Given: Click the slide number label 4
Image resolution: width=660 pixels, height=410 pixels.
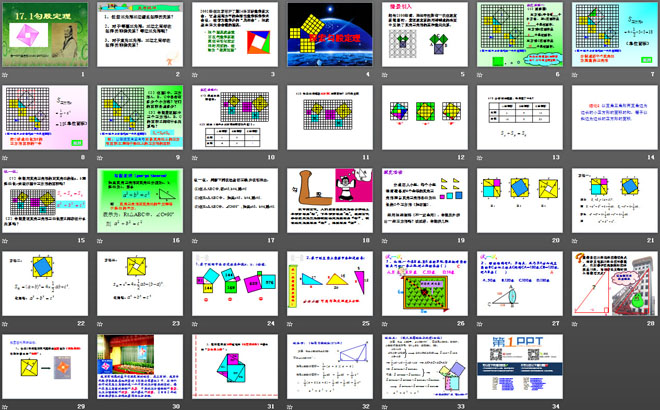Looking at the screenshot, I should tap(367, 74).
